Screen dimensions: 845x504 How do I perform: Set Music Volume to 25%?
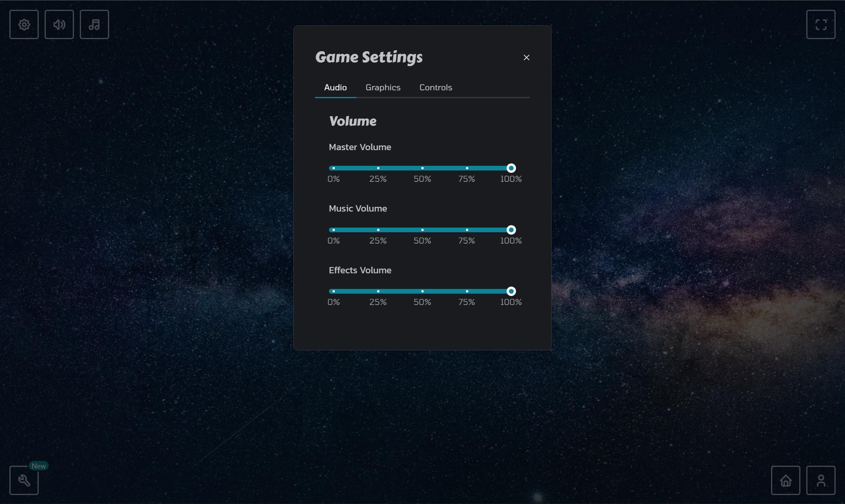(378, 230)
